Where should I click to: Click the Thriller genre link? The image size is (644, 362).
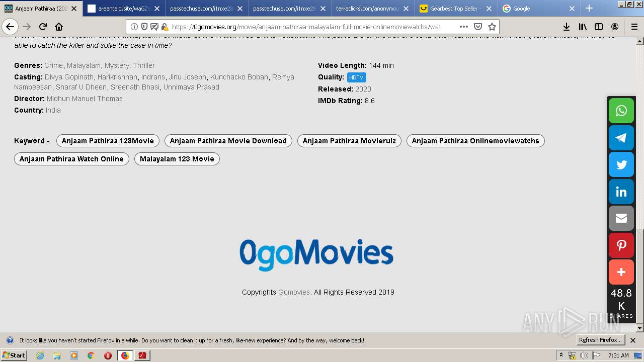coord(144,65)
